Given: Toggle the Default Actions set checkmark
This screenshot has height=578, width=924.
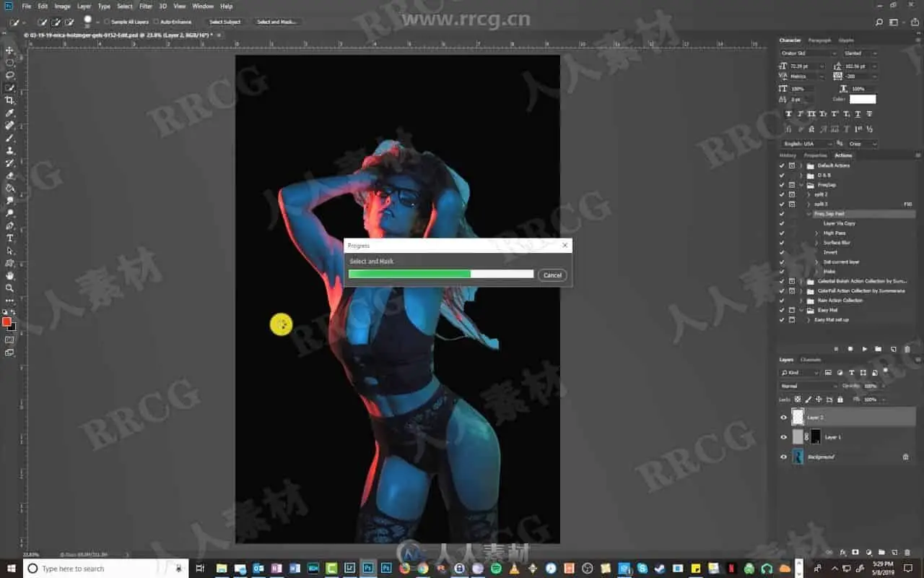Looking at the screenshot, I should point(782,165).
